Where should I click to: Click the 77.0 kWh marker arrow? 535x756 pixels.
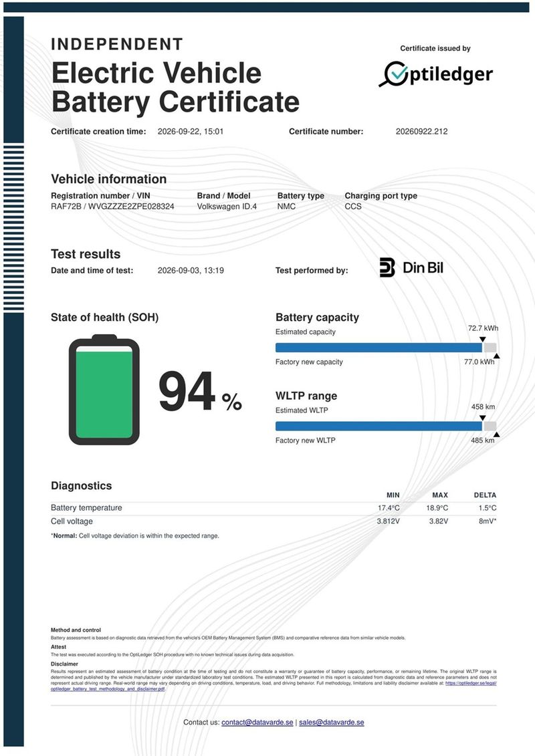tap(496, 356)
